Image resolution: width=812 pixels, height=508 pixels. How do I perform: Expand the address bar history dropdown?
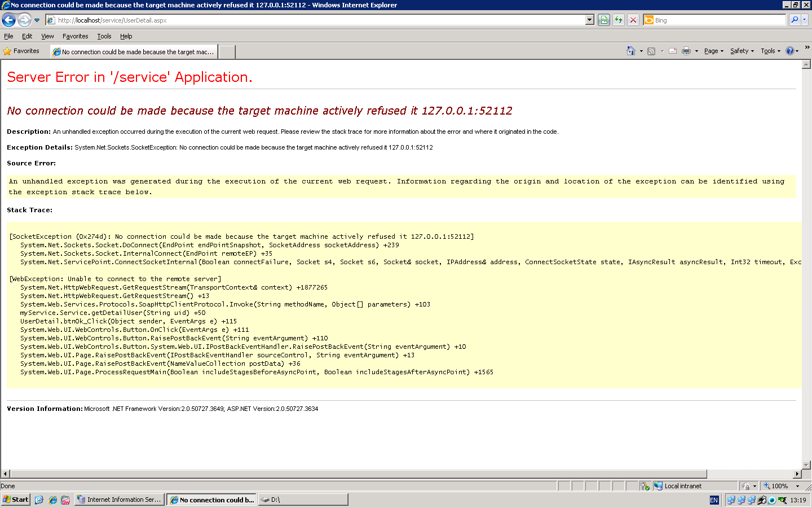[x=590, y=20]
